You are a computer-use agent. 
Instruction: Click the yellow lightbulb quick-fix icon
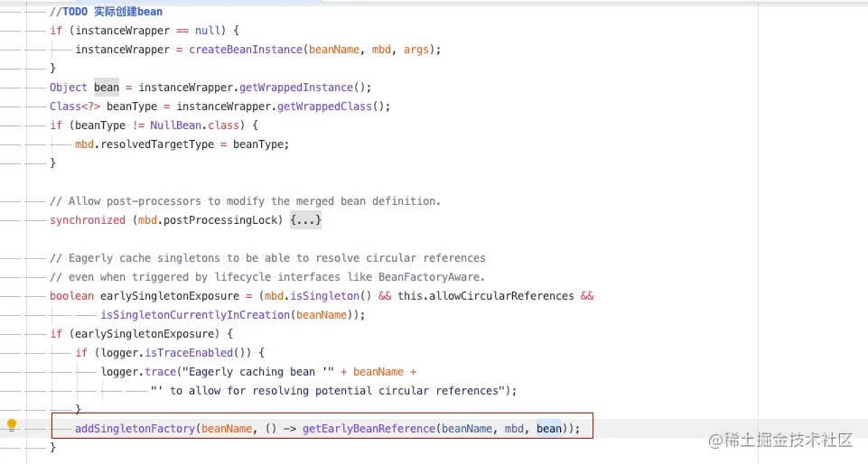point(12,425)
